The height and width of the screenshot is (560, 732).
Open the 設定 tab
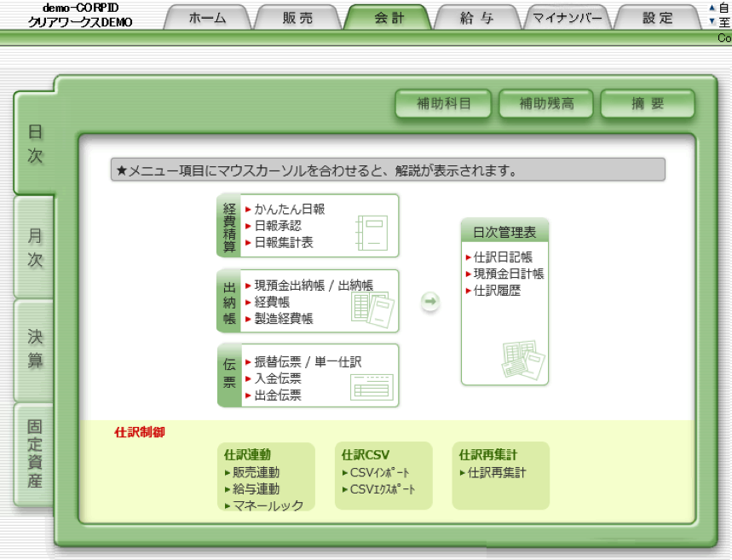(x=657, y=18)
